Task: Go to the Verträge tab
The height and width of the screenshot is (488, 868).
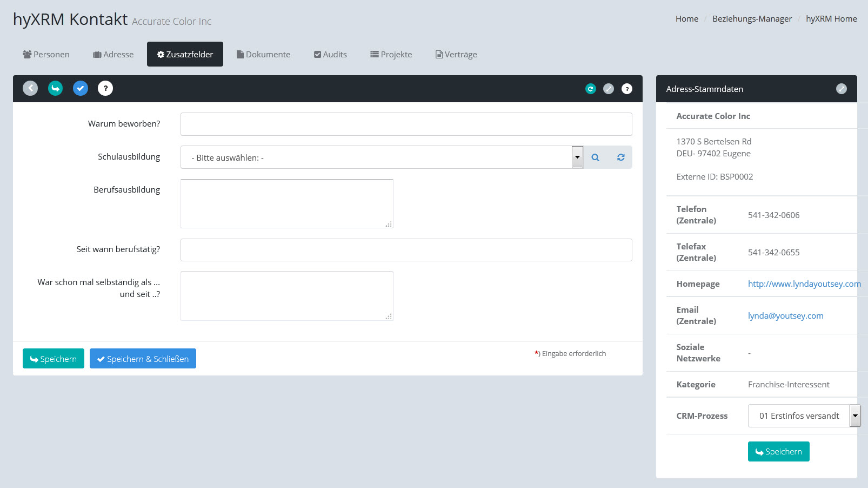Action: coord(456,54)
